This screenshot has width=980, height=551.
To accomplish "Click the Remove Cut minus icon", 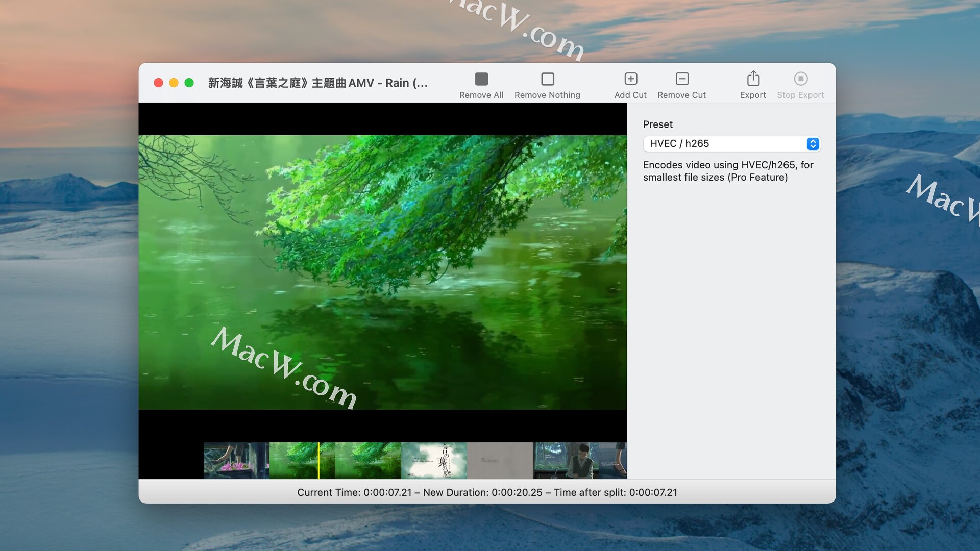I will click(682, 79).
